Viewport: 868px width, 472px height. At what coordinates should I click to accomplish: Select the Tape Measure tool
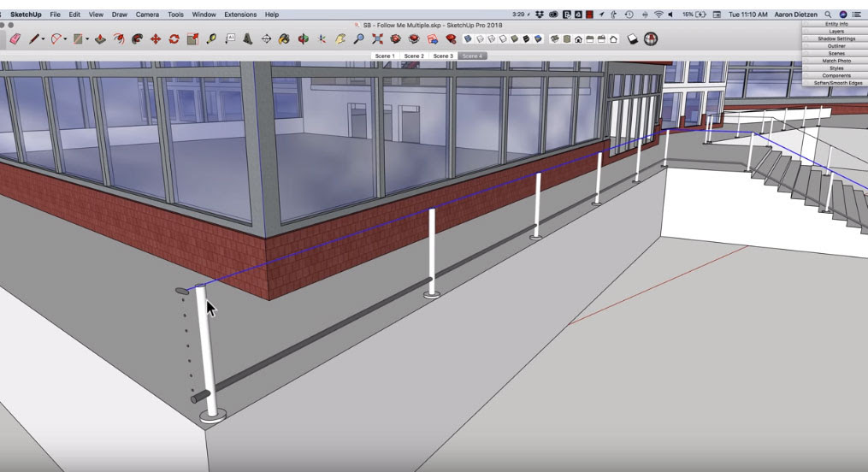[x=211, y=38]
